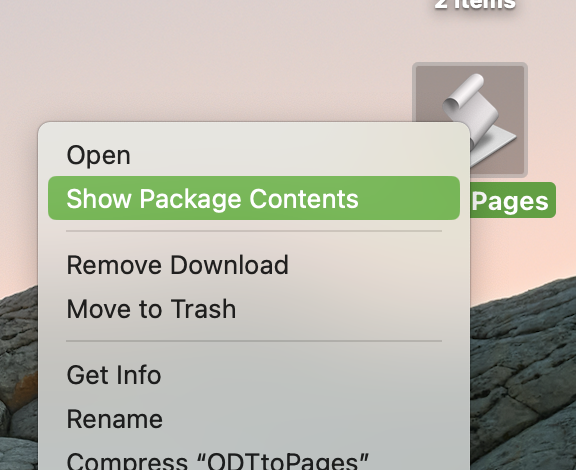The width and height of the screenshot is (576, 470).
Task: Choose Rename in the context menu
Action: 253,419
